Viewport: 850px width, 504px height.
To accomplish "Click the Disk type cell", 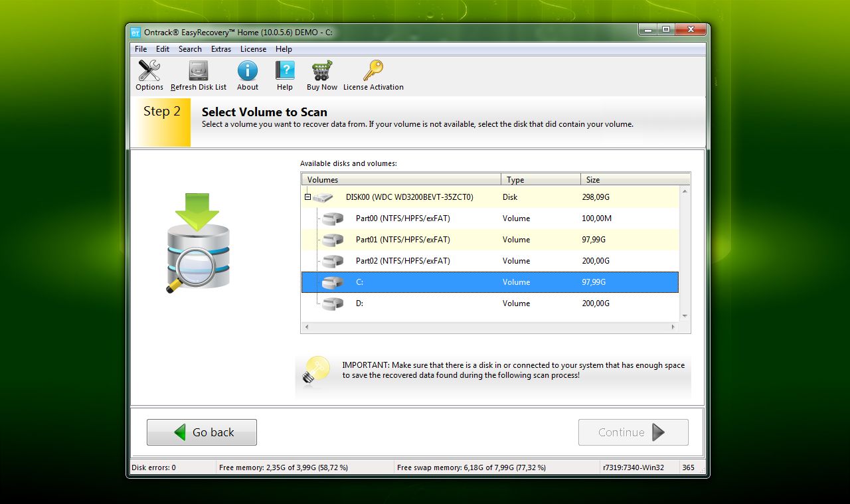I will pos(510,197).
